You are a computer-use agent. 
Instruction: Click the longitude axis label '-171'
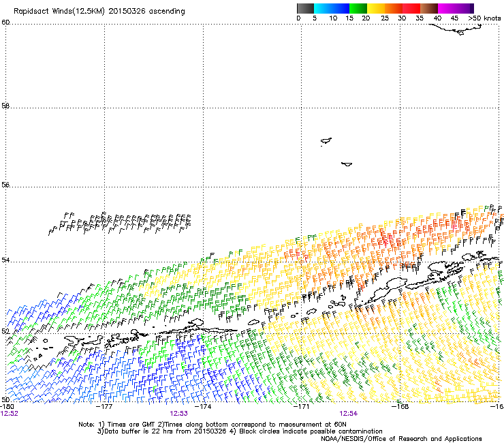pyautogui.click(x=302, y=407)
